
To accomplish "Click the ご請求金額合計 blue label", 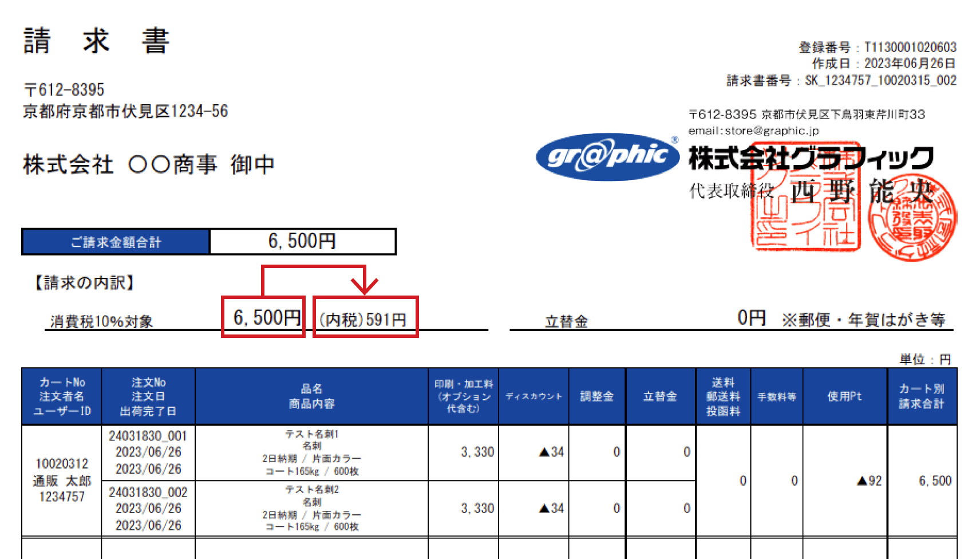I will click(x=116, y=242).
